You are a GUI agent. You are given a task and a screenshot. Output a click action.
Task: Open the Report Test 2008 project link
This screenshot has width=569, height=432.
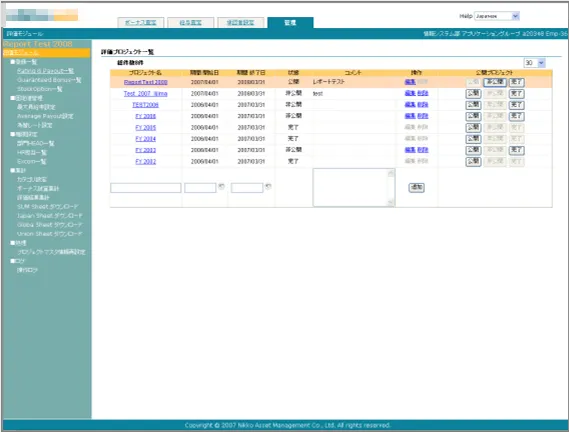point(146,82)
